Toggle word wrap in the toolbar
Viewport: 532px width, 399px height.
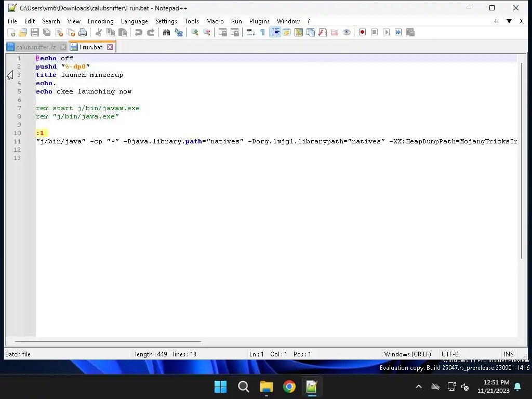tap(251, 33)
